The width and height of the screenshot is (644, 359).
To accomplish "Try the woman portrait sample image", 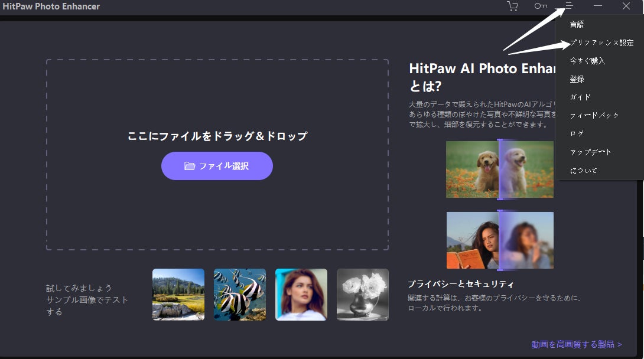I will tap(301, 295).
